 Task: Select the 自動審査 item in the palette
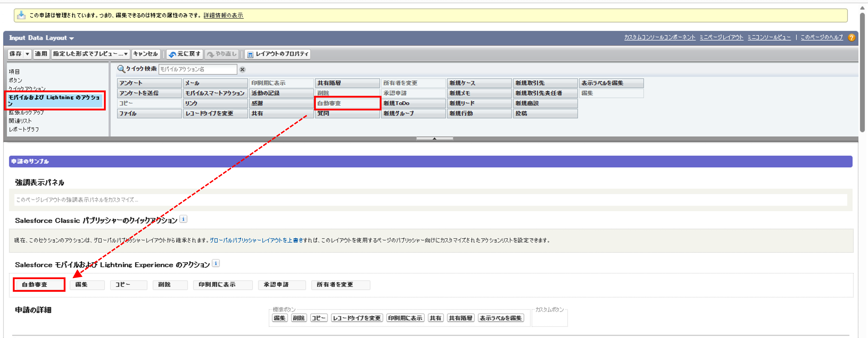pyautogui.click(x=347, y=103)
